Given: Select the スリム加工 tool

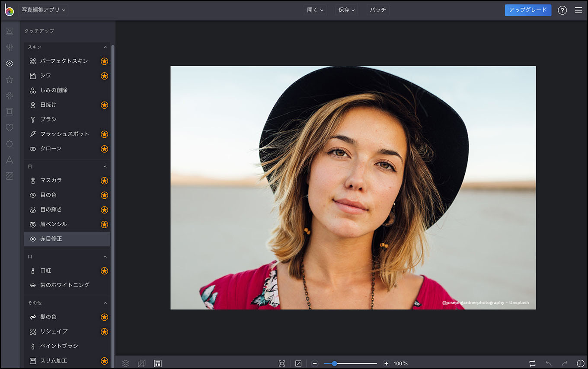Looking at the screenshot, I should [x=67, y=361].
